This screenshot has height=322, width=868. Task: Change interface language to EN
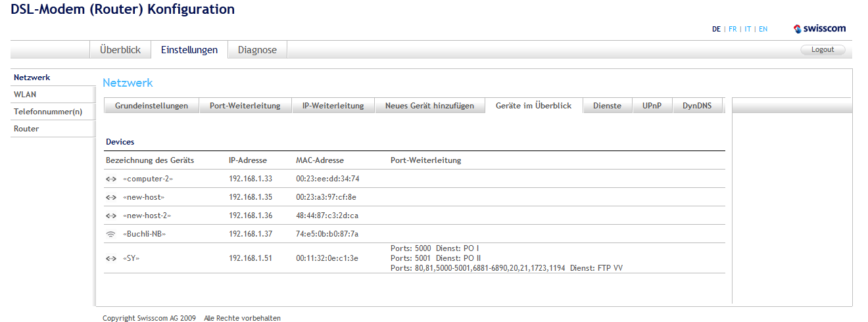point(763,30)
